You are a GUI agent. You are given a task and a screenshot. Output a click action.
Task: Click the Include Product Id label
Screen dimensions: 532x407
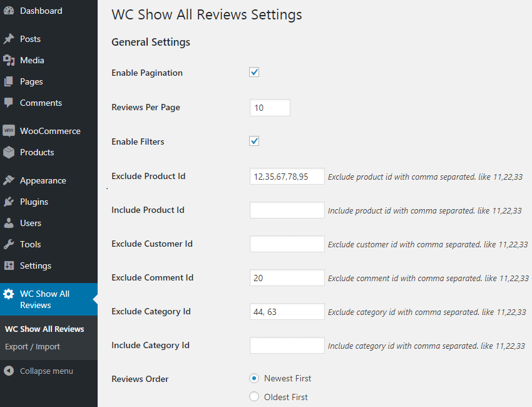click(148, 210)
